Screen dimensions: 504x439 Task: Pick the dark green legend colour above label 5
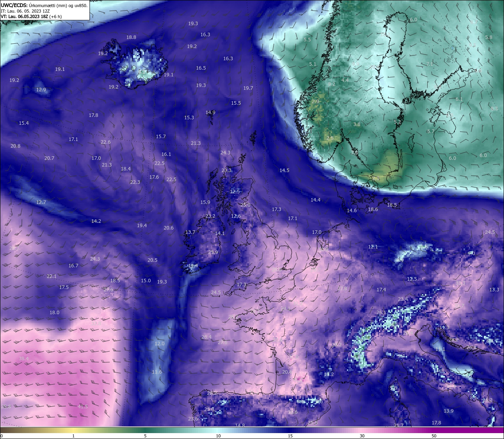tap(145, 430)
